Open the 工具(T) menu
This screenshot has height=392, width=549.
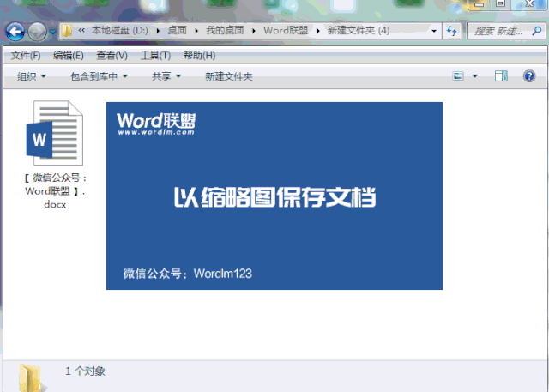tap(155, 55)
